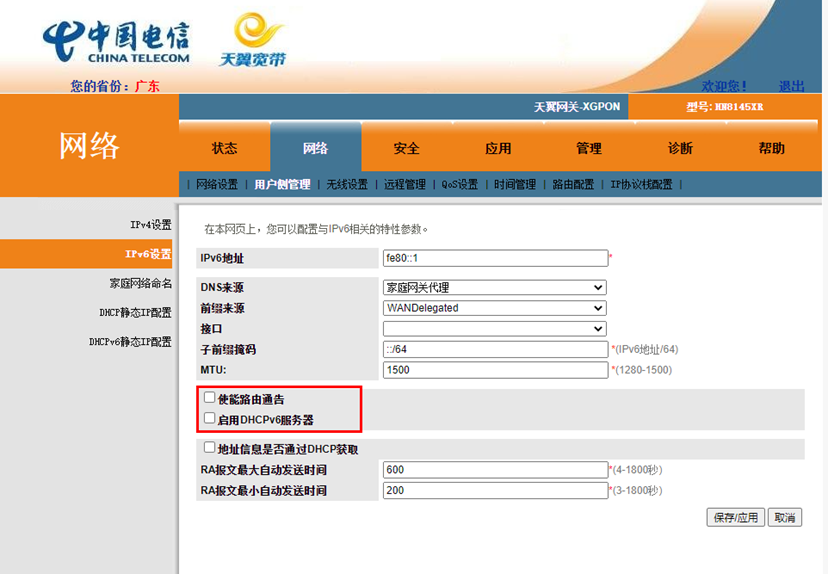Open the DNS来源 dropdown

coord(495,287)
